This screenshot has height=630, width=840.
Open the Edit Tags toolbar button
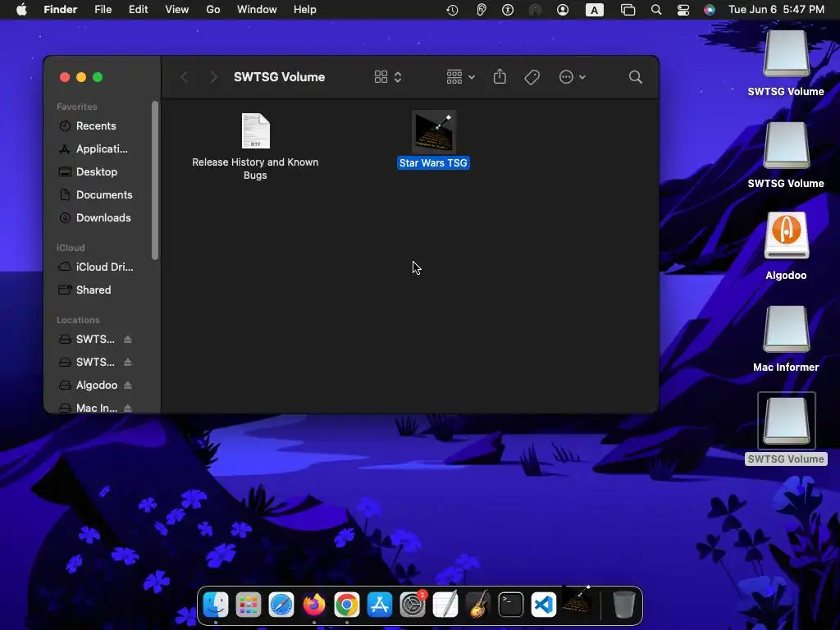click(x=532, y=77)
